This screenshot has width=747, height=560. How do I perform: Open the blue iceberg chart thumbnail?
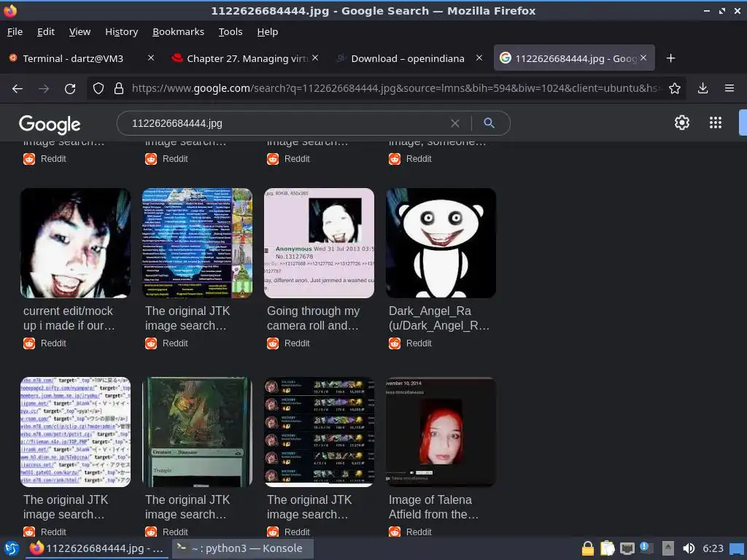coord(197,243)
